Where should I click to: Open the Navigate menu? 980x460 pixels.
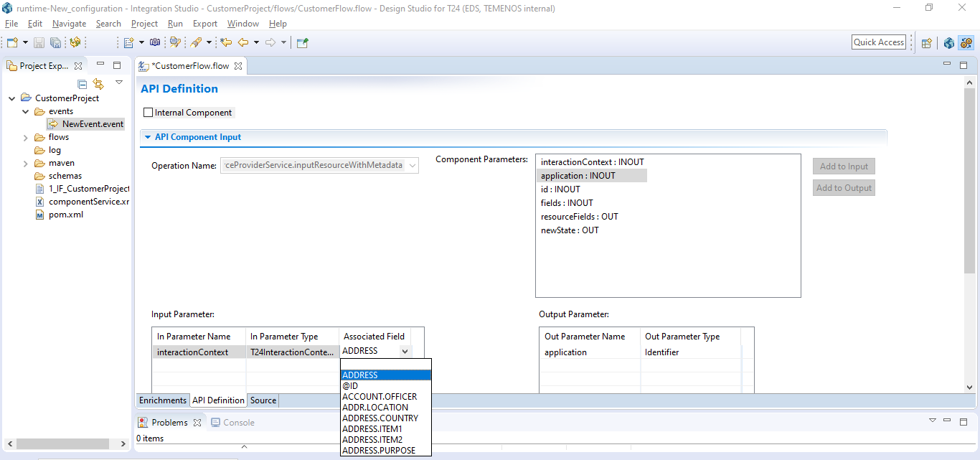click(x=69, y=24)
